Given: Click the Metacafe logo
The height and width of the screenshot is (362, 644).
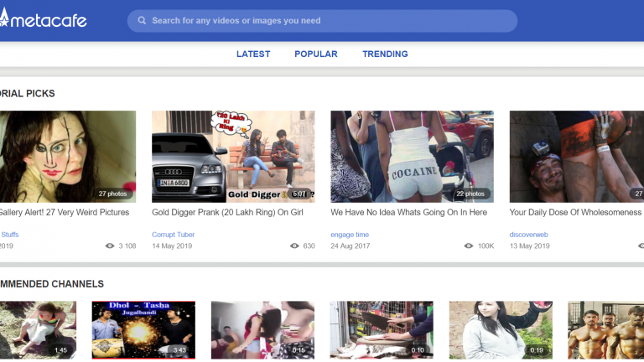Looking at the screenshot, I should click(44, 20).
